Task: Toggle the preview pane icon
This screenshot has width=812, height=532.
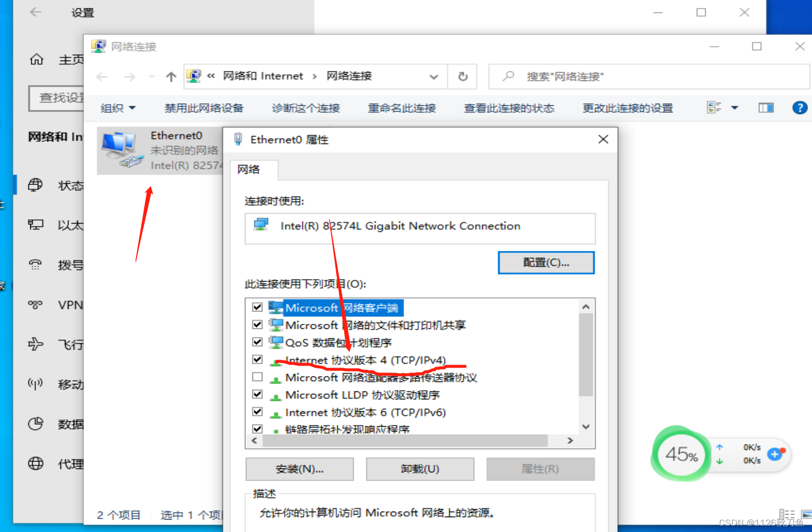Action: (766, 107)
